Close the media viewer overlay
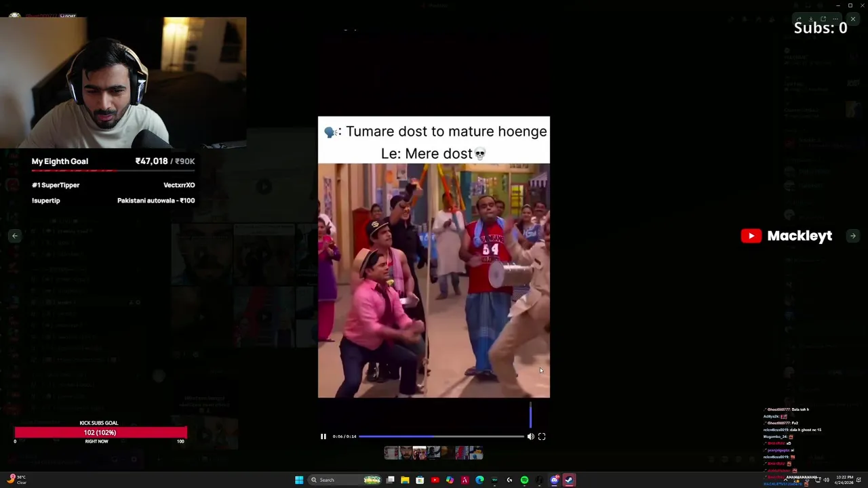This screenshot has width=868, height=488. point(853,19)
